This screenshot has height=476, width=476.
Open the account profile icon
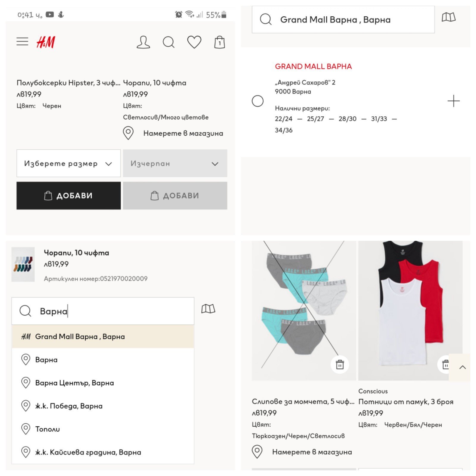[x=143, y=42]
